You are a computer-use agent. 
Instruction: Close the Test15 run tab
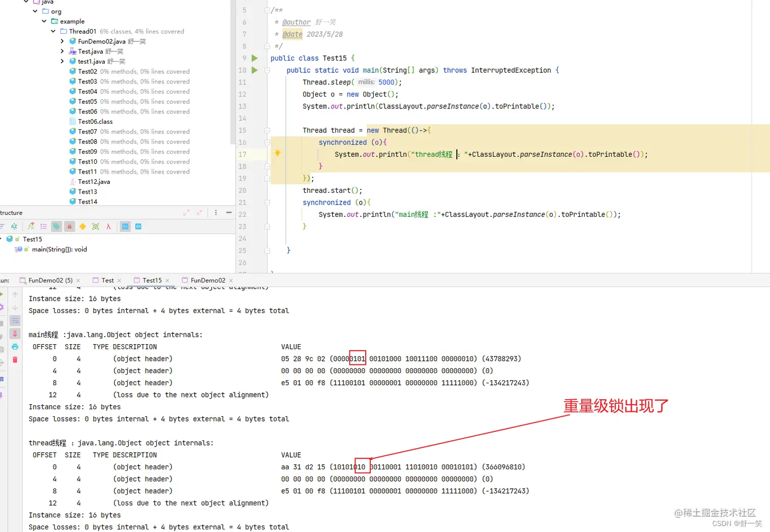click(168, 281)
